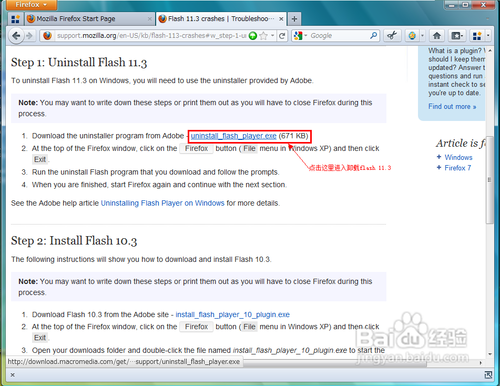Click the tabs list dropdown arrow
The width and height of the screenshot is (500, 386).
point(488,19)
